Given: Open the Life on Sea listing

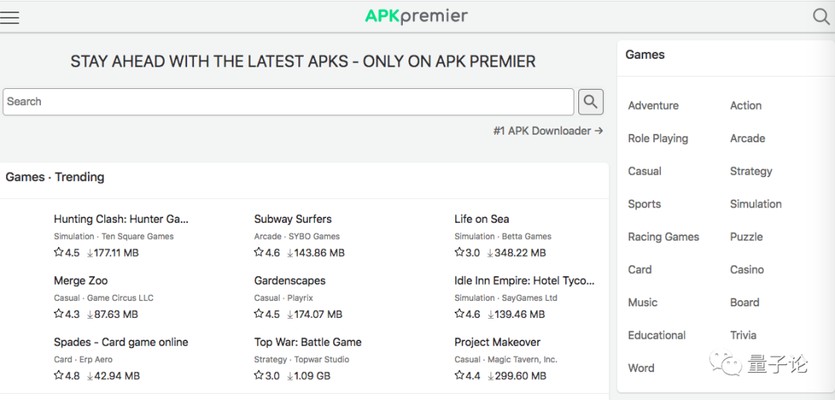Looking at the screenshot, I should point(481,219).
